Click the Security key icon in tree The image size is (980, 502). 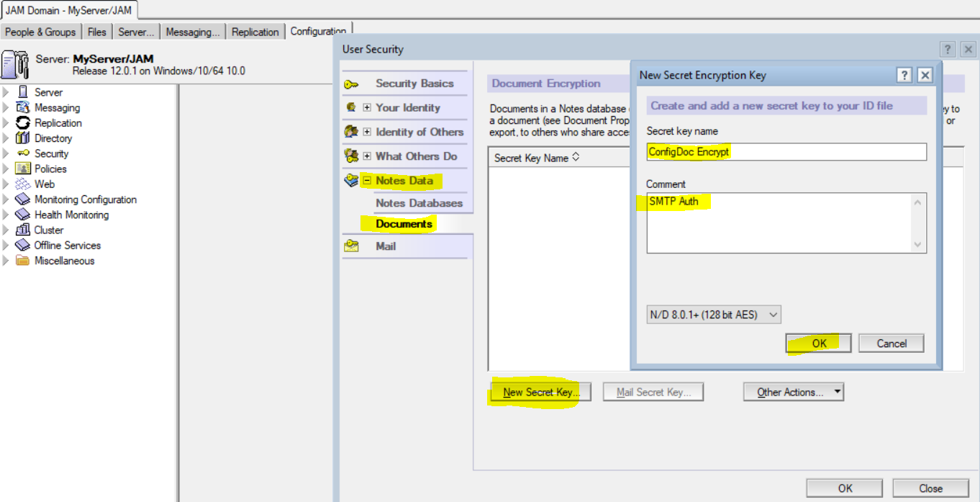[22, 153]
